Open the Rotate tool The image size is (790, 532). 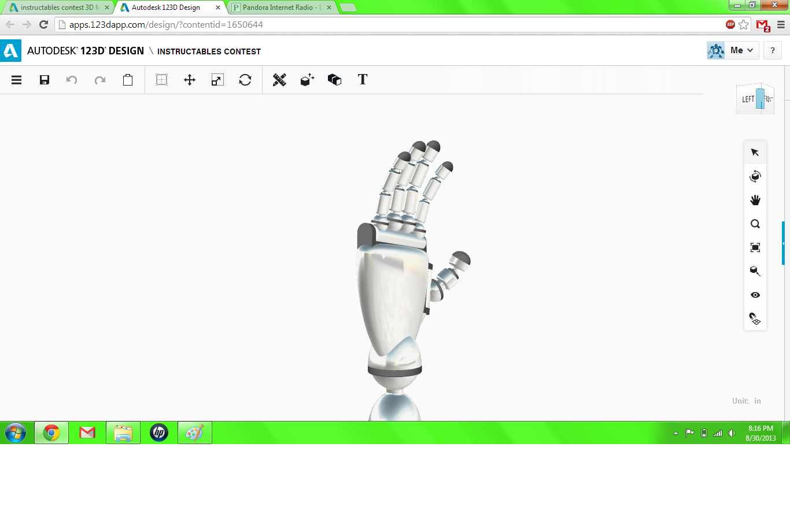[x=245, y=80]
